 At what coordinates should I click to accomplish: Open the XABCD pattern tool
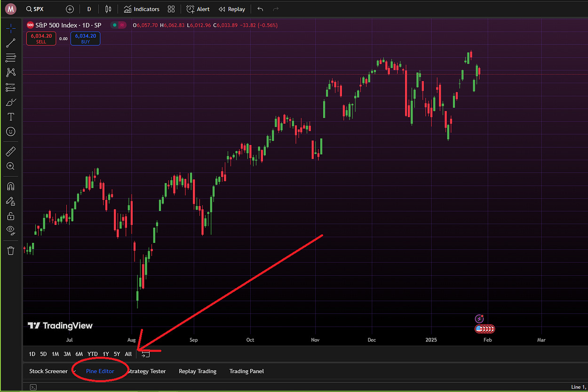click(10, 72)
